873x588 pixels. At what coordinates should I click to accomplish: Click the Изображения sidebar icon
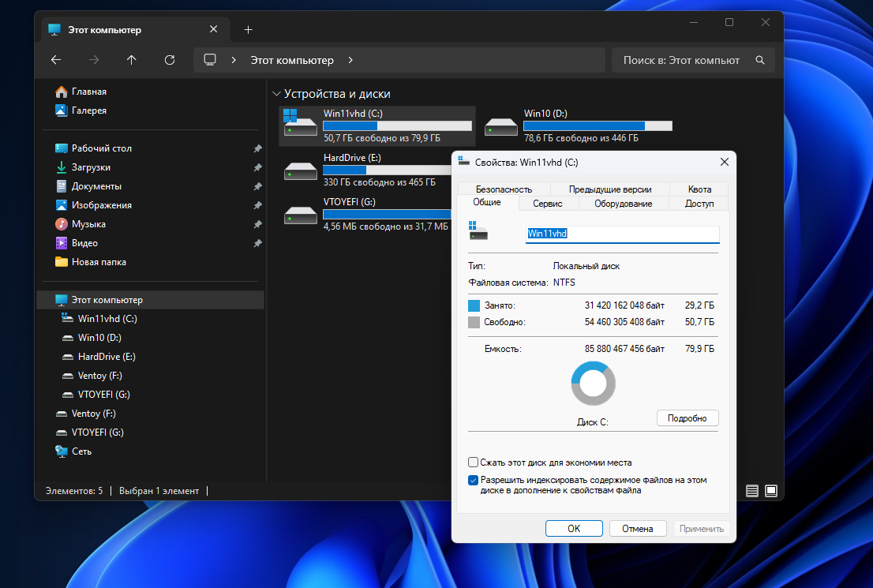point(62,205)
